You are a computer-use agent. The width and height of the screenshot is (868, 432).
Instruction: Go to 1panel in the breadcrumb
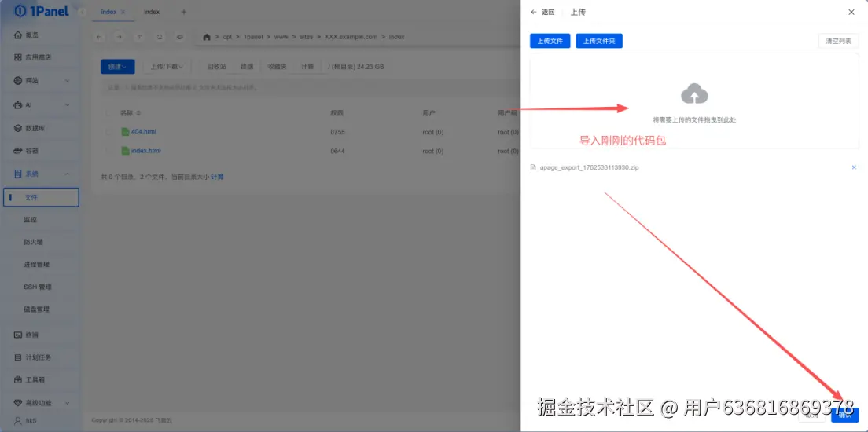click(253, 37)
